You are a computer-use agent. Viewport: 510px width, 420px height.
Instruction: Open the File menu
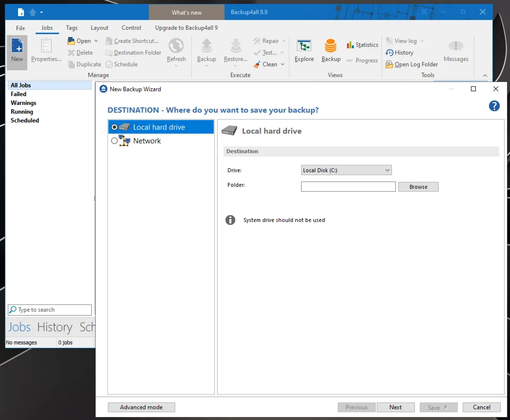(x=20, y=28)
